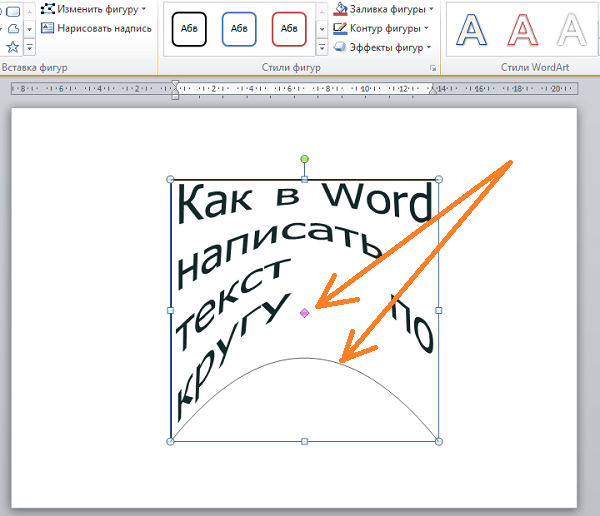Click the star shape in shapes gallery
The height and width of the screenshot is (516, 600).
(x=13, y=46)
